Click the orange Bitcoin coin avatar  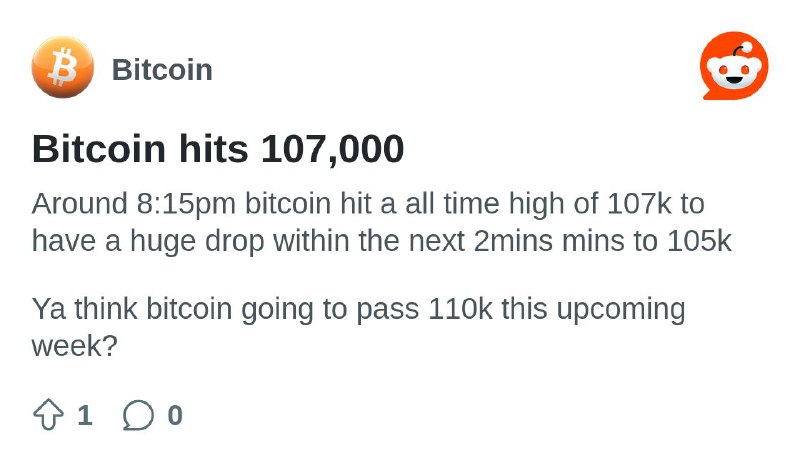[x=63, y=67]
